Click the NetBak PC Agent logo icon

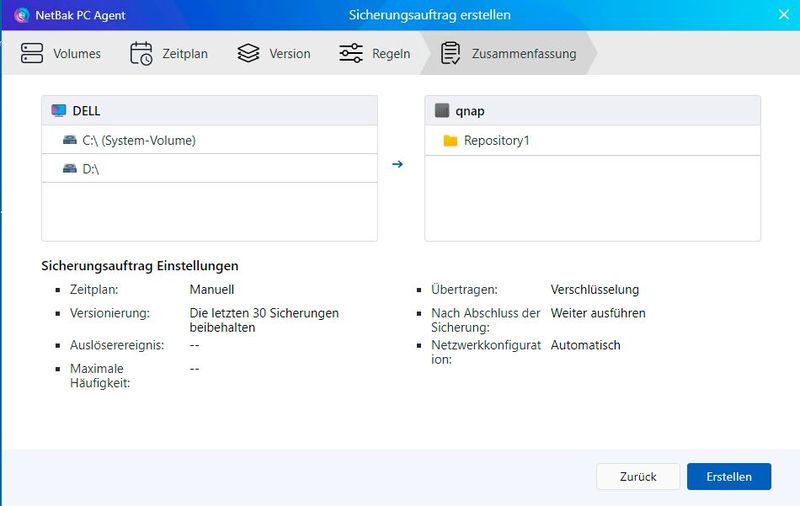click(x=21, y=15)
